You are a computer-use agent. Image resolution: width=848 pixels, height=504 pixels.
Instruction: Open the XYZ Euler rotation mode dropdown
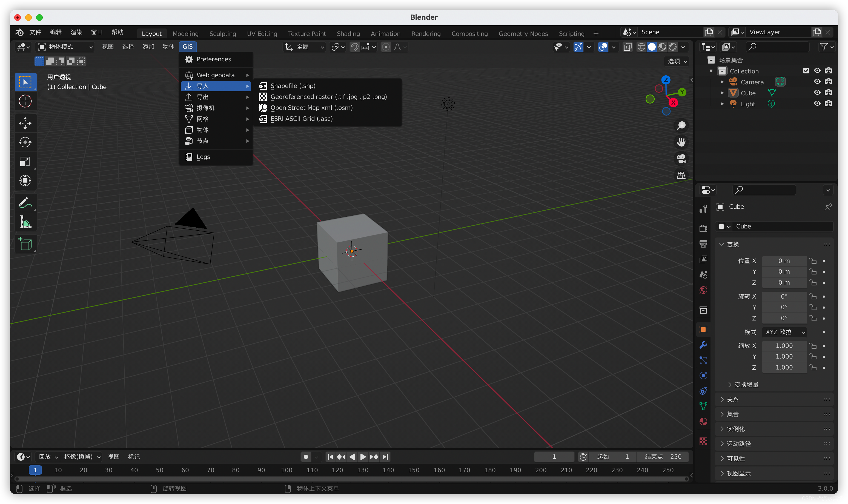784,332
